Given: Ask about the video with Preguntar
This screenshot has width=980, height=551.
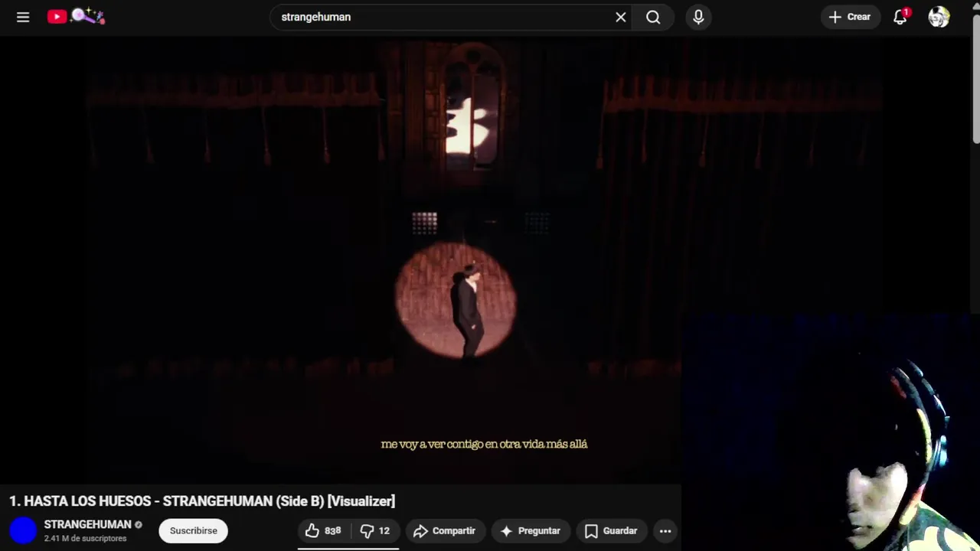Looking at the screenshot, I should coord(531,530).
